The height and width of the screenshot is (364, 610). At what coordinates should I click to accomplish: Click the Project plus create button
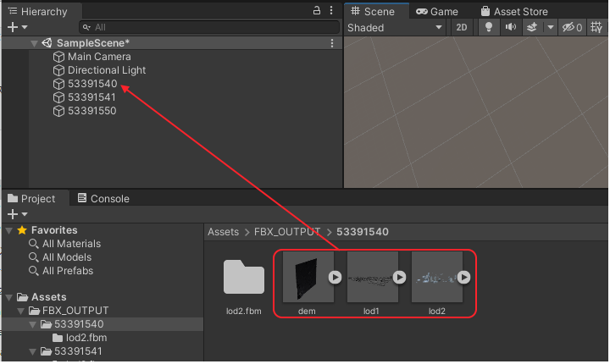(13, 214)
